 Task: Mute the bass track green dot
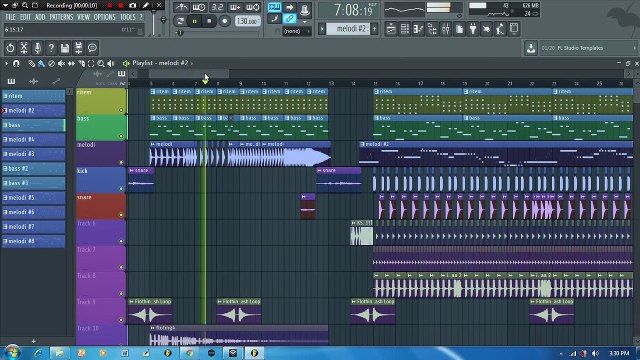click(x=121, y=136)
